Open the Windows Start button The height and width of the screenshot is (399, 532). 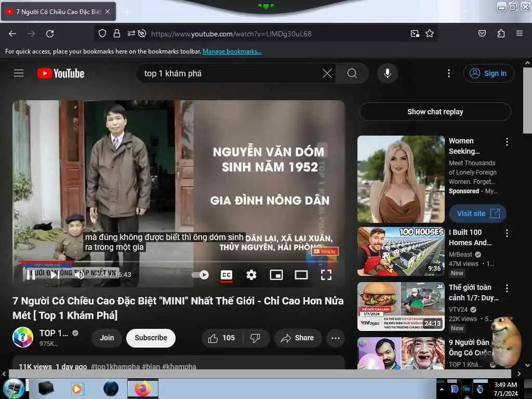click(x=14, y=389)
